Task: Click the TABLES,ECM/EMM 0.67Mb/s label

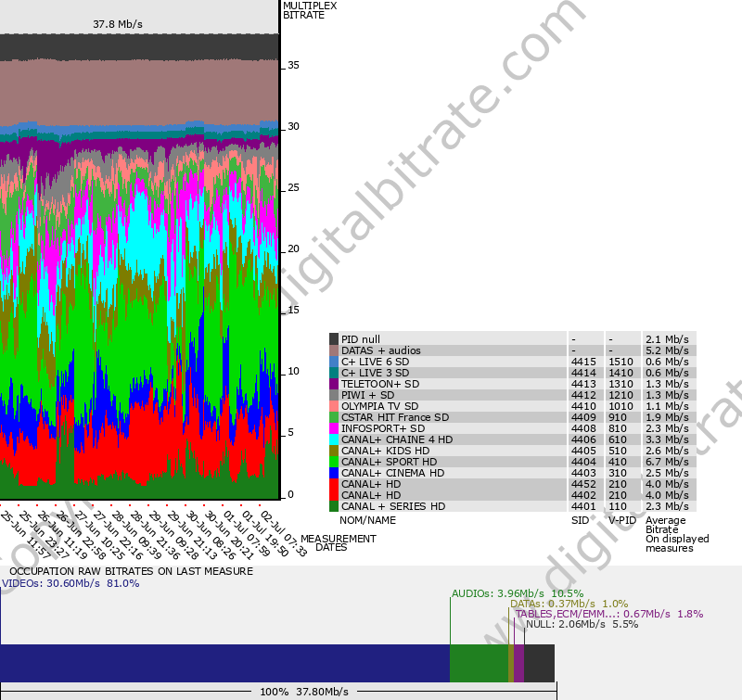Action: (x=609, y=614)
